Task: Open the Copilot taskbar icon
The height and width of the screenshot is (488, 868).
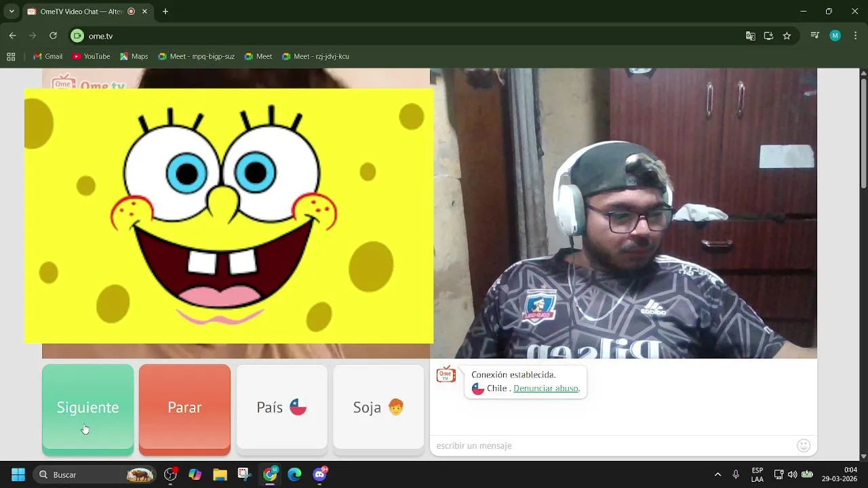Action: point(195,474)
